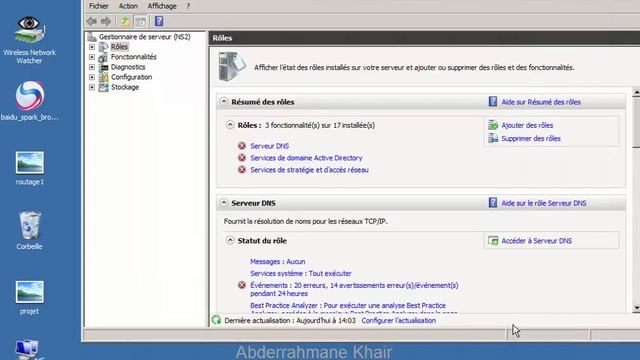Open Services de domaine Active Directory link
The image size is (640, 360).
tap(306, 158)
